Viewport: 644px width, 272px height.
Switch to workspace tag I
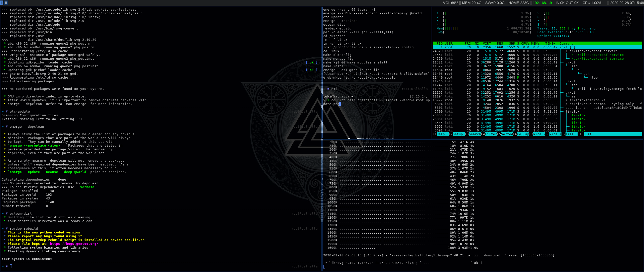point(2,3)
